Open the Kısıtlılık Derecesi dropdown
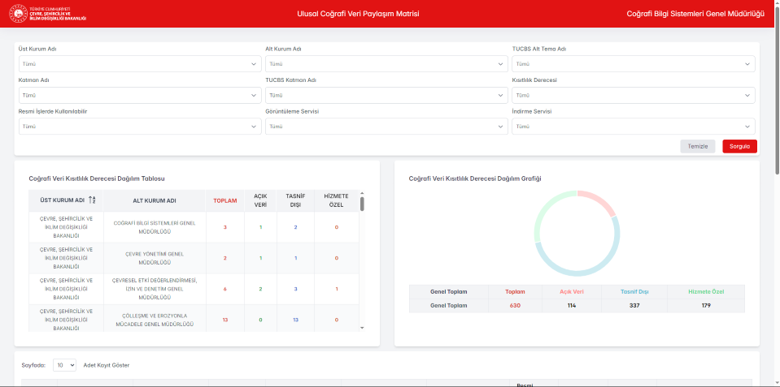This screenshot has height=387, width=780. 633,95
